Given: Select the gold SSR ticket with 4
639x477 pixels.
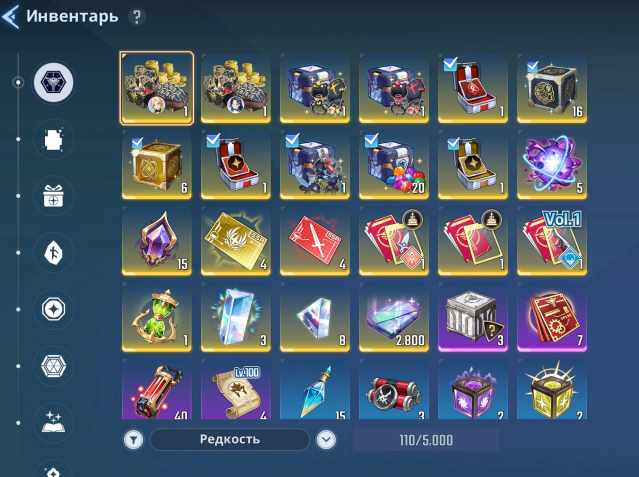Looking at the screenshot, I should click(236, 241).
